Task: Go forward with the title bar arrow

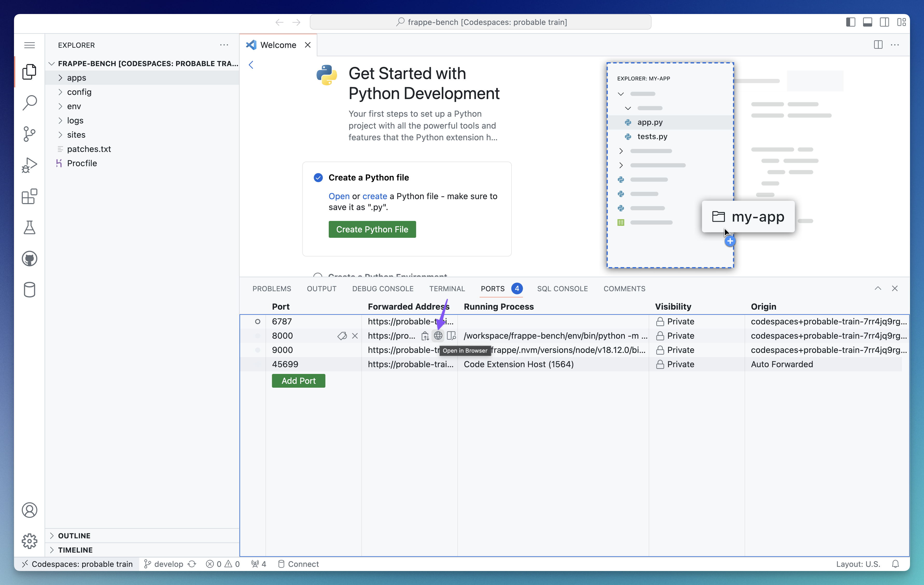Action: tap(296, 22)
